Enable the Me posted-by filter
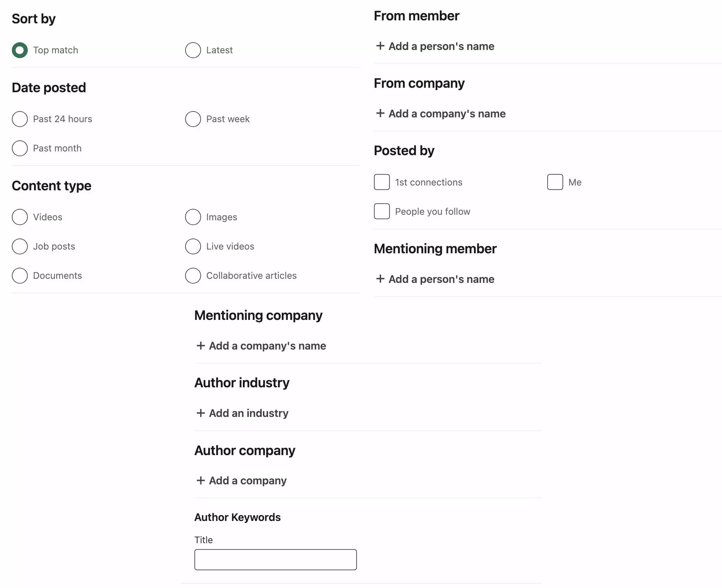Screen dimensions: 722x588 pos(555,182)
